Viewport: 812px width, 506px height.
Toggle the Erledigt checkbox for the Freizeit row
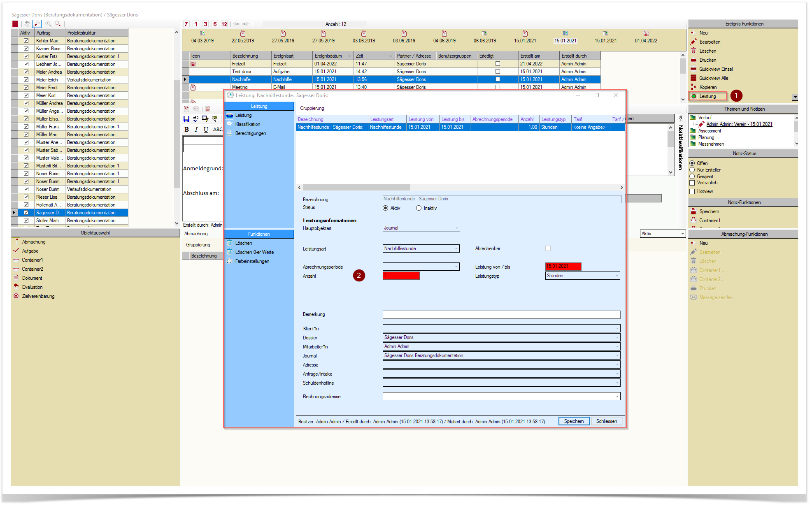pos(498,64)
